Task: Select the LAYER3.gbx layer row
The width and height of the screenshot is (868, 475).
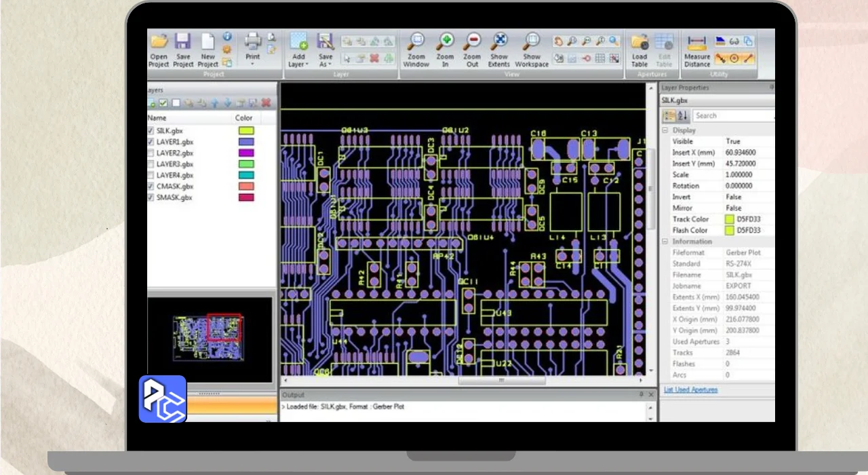Action: click(x=175, y=164)
